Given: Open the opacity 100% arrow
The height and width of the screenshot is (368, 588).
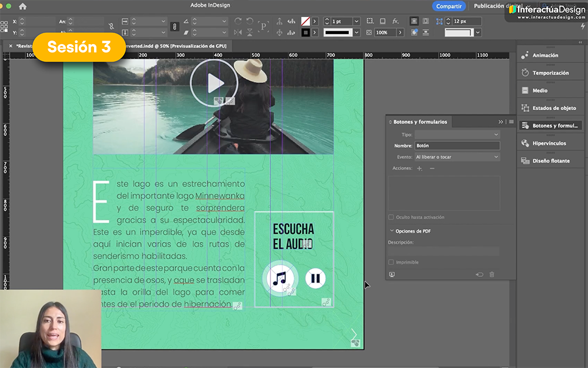Looking at the screenshot, I should tap(400, 32).
